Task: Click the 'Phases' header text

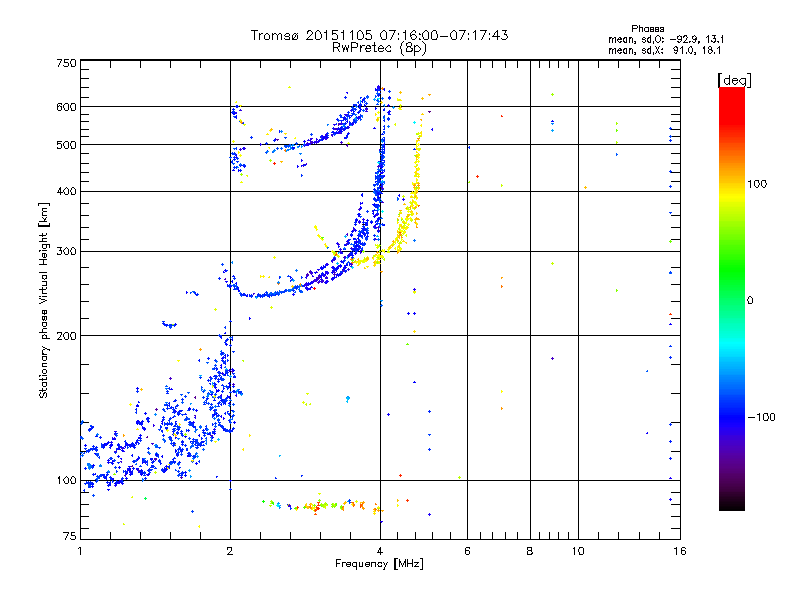Action: [647, 29]
